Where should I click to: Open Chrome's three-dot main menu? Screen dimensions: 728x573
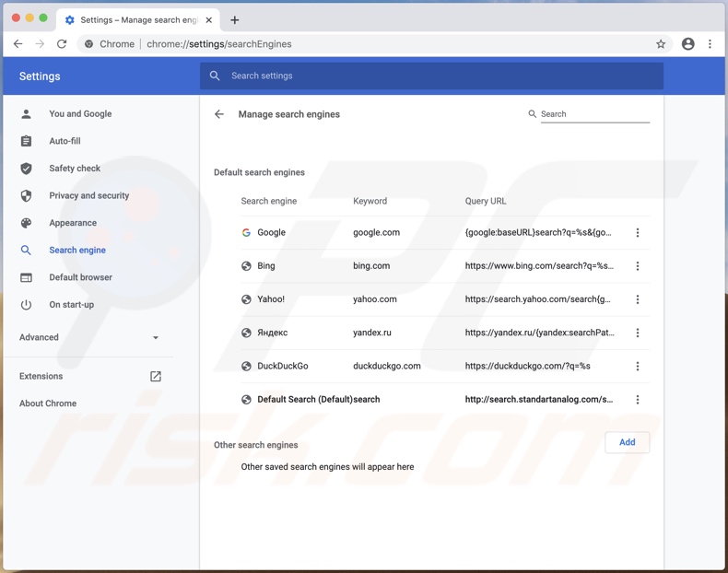coord(710,44)
